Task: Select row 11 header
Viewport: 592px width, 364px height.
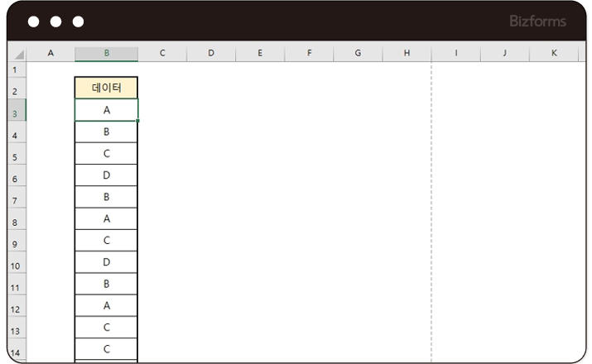Action: pyautogui.click(x=17, y=284)
